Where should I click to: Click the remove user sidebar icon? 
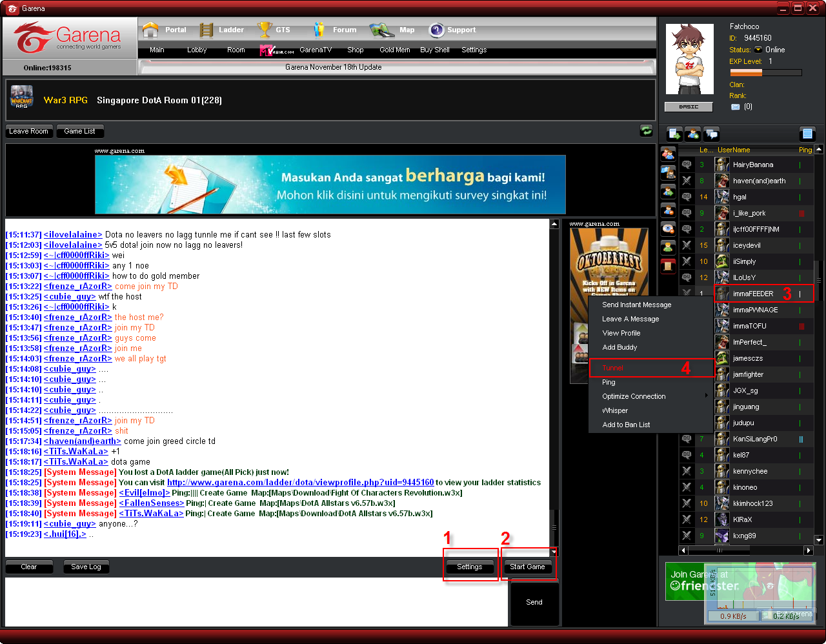tap(668, 210)
